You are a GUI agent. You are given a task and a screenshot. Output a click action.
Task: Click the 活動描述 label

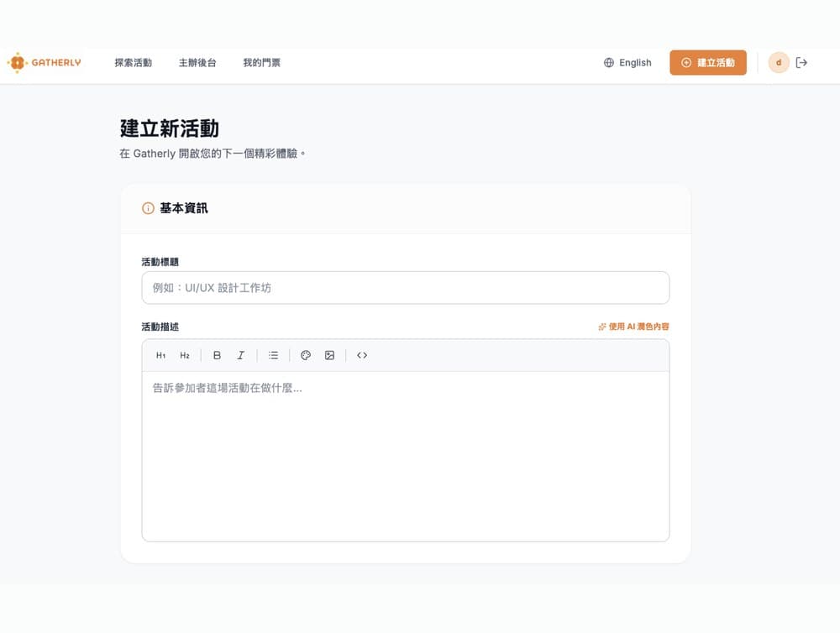pos(160,327)
